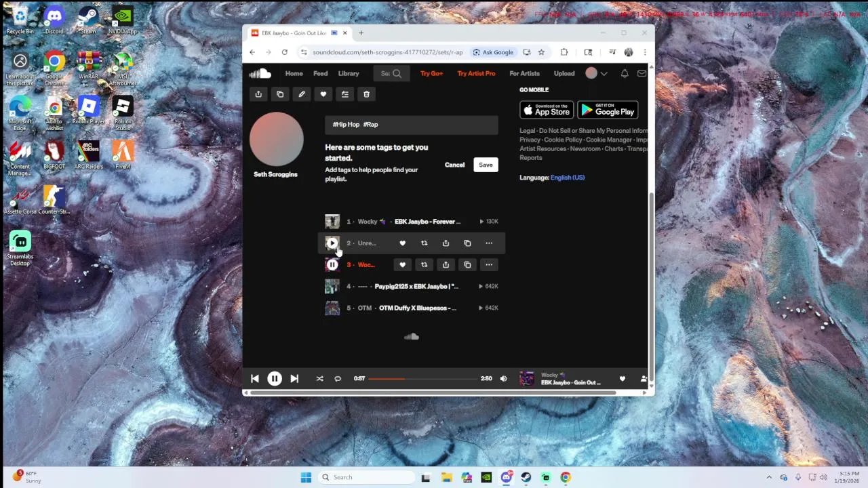Open Streamlabs Desktop shortcut on the desktop
Screen dimensions: 868x488
(20, 249)
